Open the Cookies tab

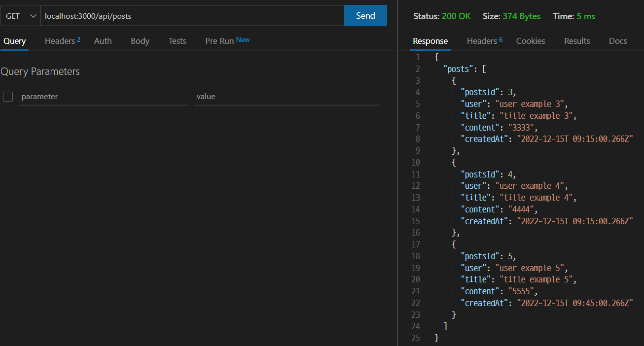click(x=531, y=41)
